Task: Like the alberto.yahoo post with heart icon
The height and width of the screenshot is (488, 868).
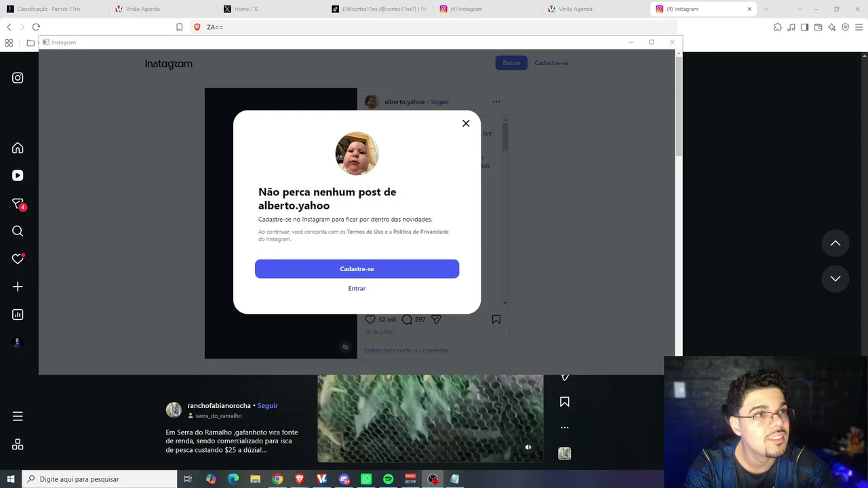Action: point(370,319)
